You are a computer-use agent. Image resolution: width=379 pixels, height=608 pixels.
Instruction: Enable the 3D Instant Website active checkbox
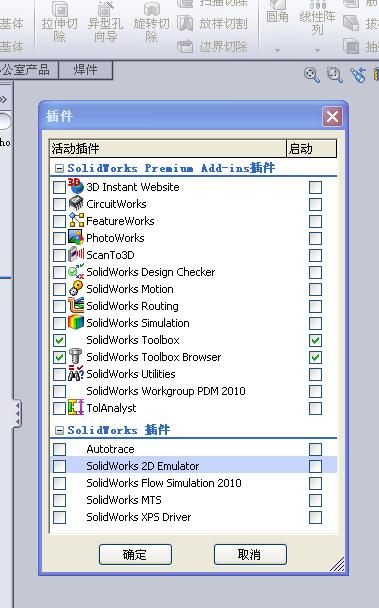(x=59, y=187)
